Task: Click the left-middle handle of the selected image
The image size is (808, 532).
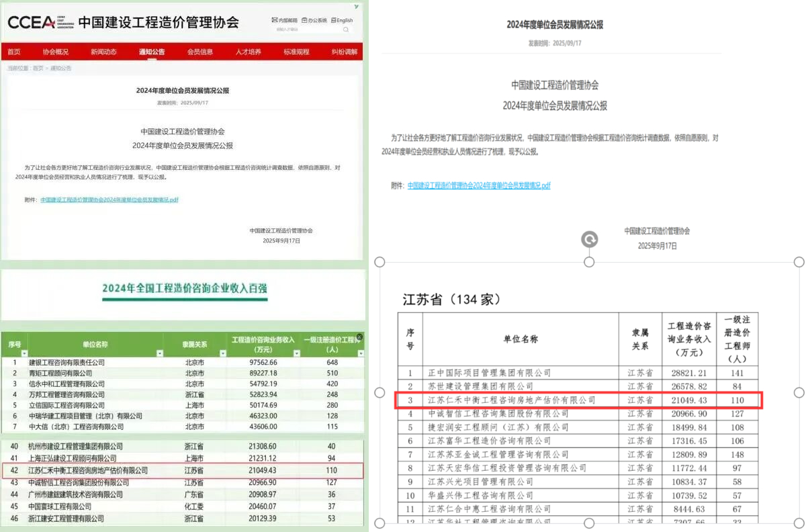Action: click(379, 392)
